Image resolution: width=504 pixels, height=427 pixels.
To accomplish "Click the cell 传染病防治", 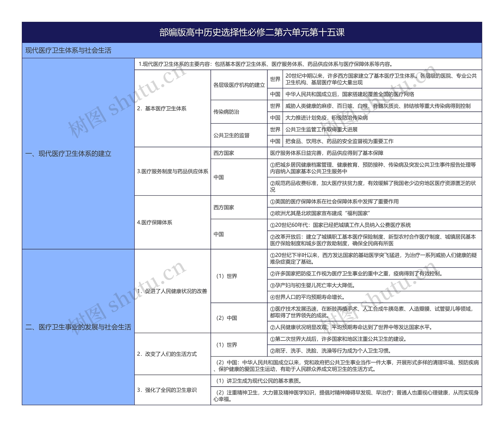I will 239,112.
